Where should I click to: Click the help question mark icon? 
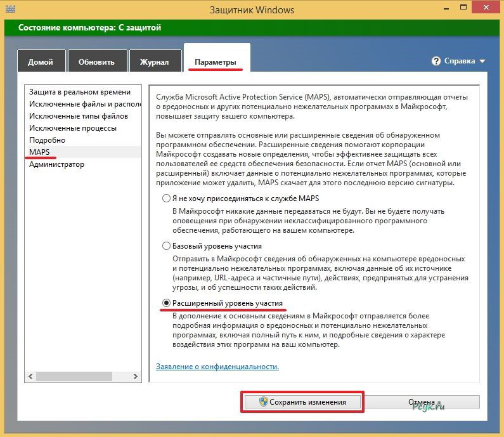pyautogui.click(x=436, y=61)
